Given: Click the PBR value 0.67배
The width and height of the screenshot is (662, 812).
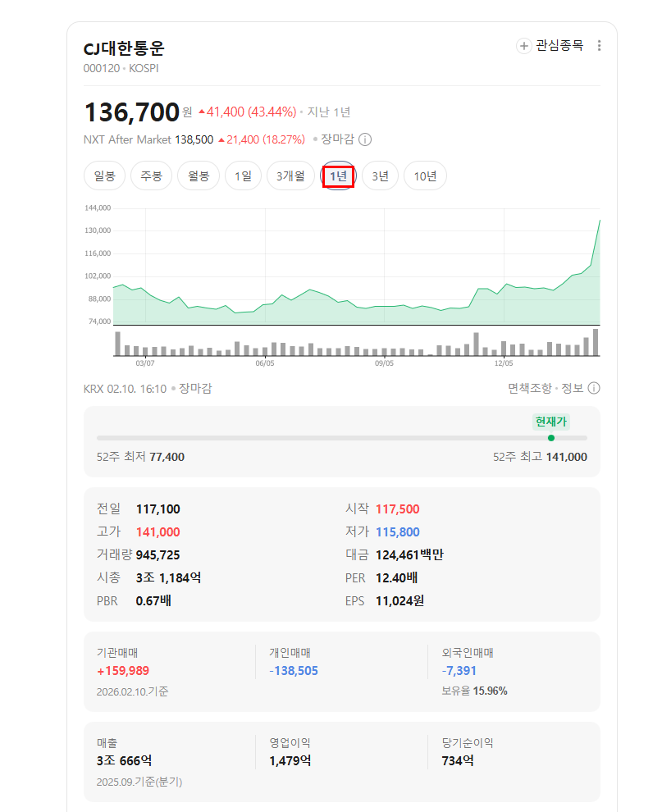Looking at the screenshot, I should 154,600.
